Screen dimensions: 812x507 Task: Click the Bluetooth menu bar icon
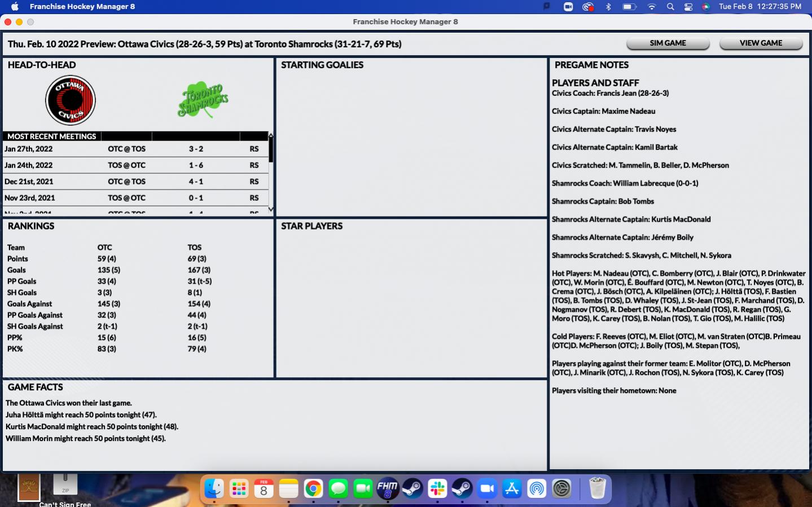608,7
